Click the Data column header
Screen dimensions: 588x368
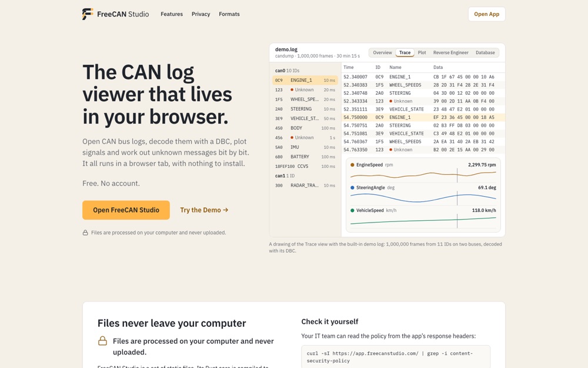pos(438,67)
